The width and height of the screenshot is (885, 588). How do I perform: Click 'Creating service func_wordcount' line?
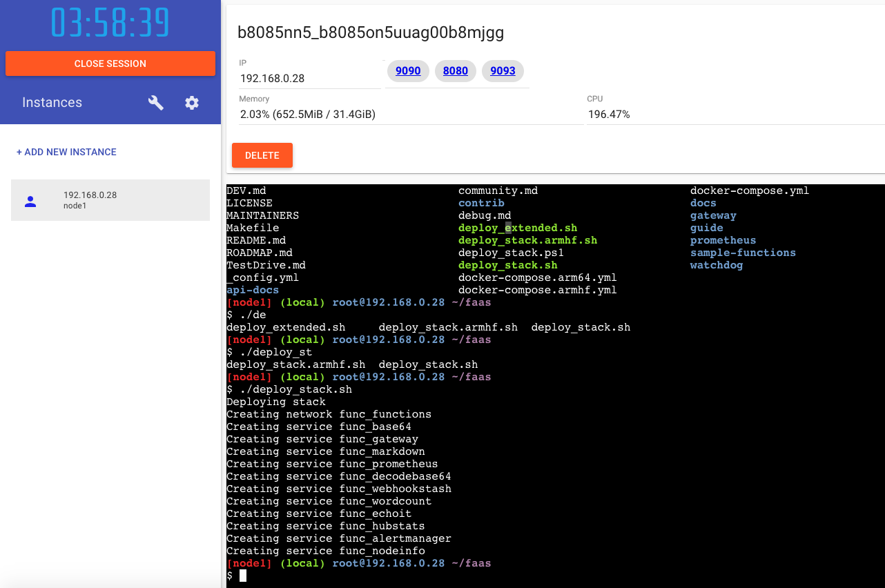(329, 501)
